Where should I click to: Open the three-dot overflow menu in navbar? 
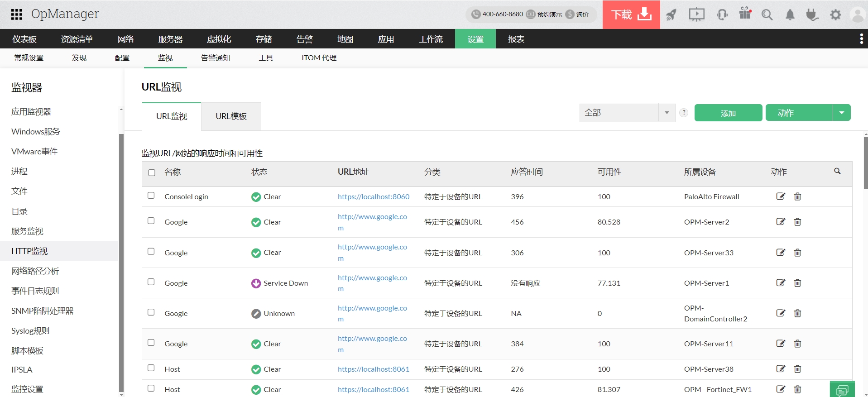pyautogui.click(x=861, y=39)
